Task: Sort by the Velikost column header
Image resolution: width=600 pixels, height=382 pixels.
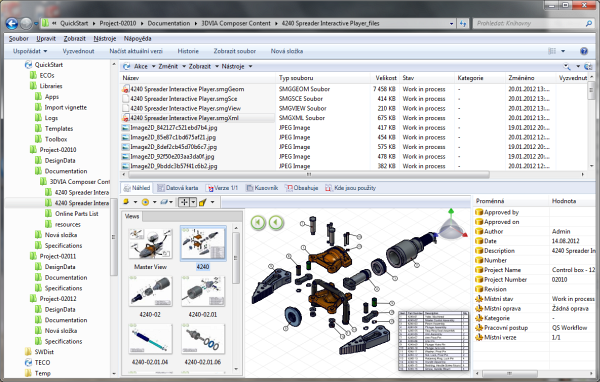Action: (385, 78)
